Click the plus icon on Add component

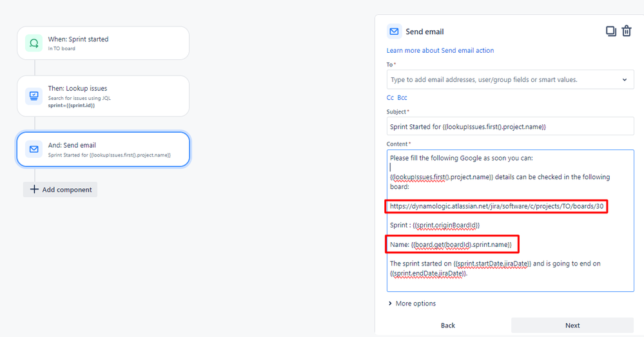pos(34,189)
